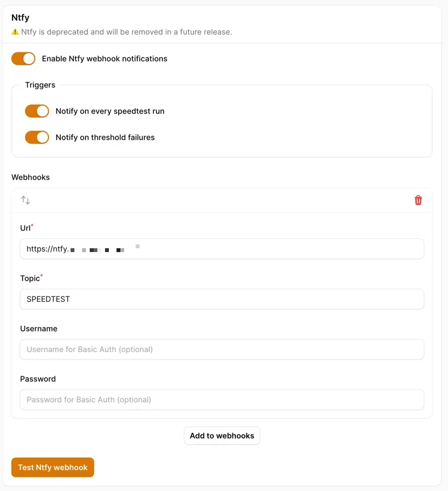Turn off Notify on every speedtest run
Viewport: 448px width, 491px height.
(x=37, y=111)
